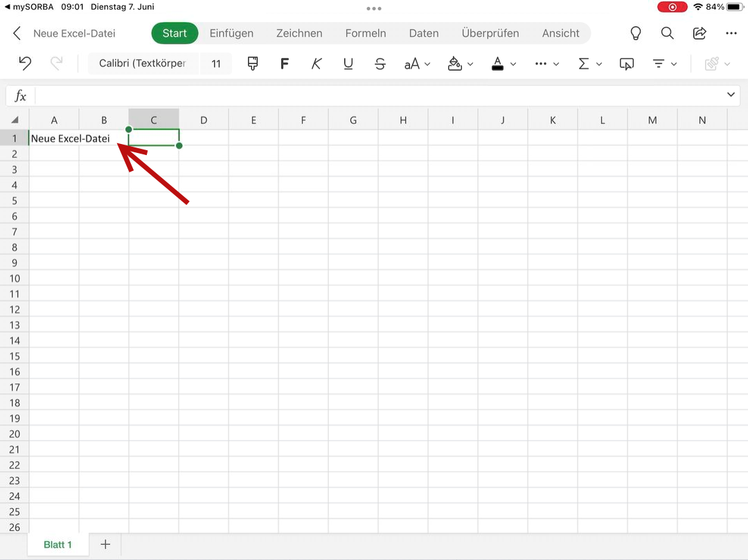The width and height of the screenshot is (748, 560).
Task: Tap the undo arrow icon
Action: [x=25, y=64]
